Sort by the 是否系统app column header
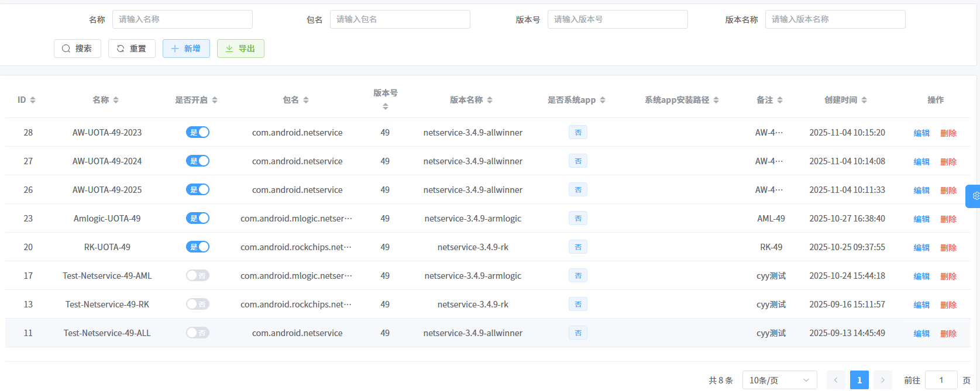 [576, 100]
